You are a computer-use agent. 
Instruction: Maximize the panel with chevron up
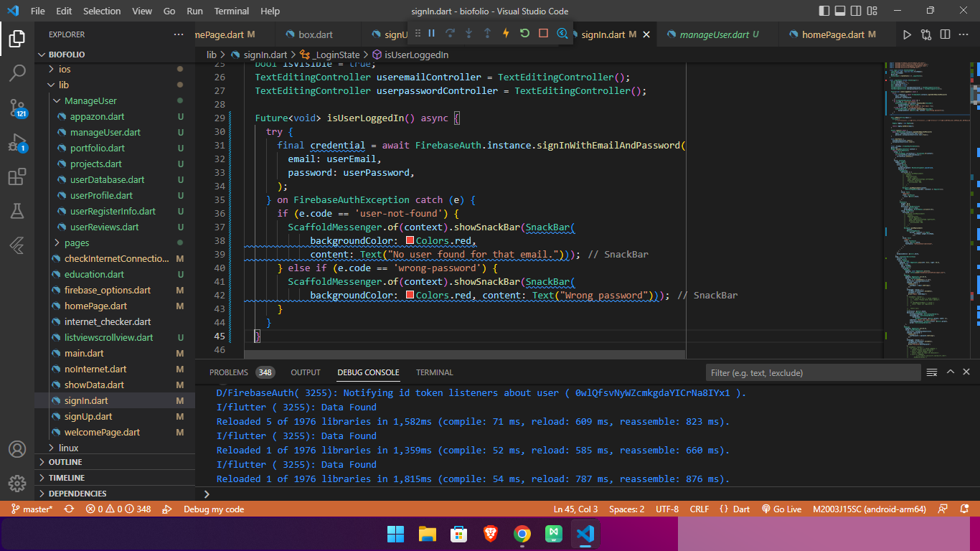click(x=951, y=372)
